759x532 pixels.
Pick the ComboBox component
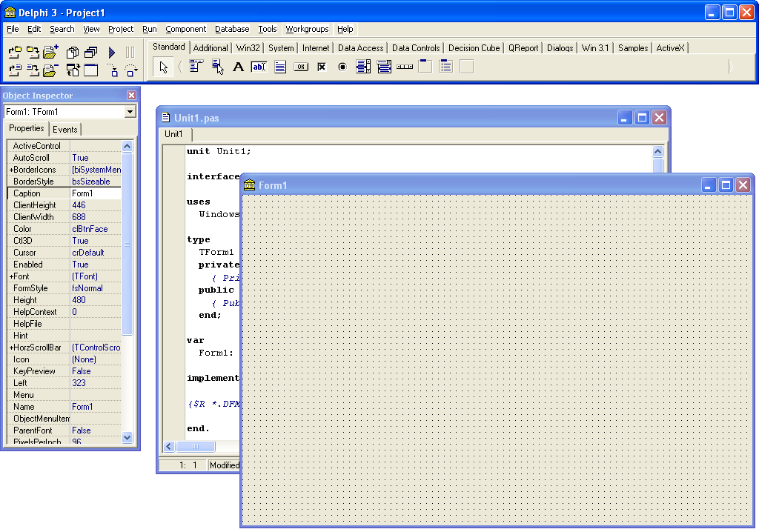pyautogui.click(x=384, y=67)
